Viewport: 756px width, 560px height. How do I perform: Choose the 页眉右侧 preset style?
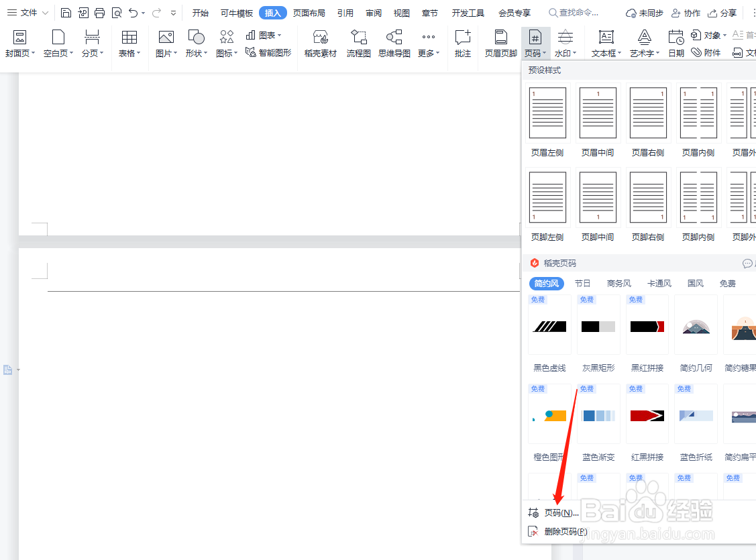(648, 121)
